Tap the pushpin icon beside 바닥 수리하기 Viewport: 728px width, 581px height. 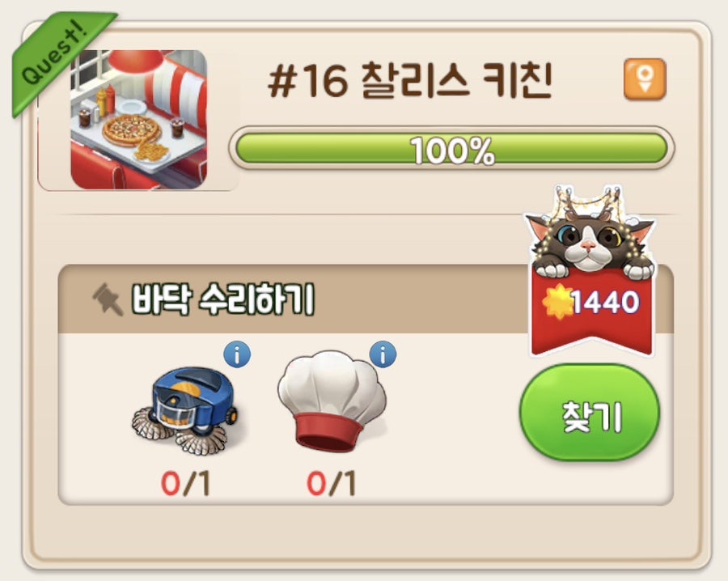click(x=108, y=300)
